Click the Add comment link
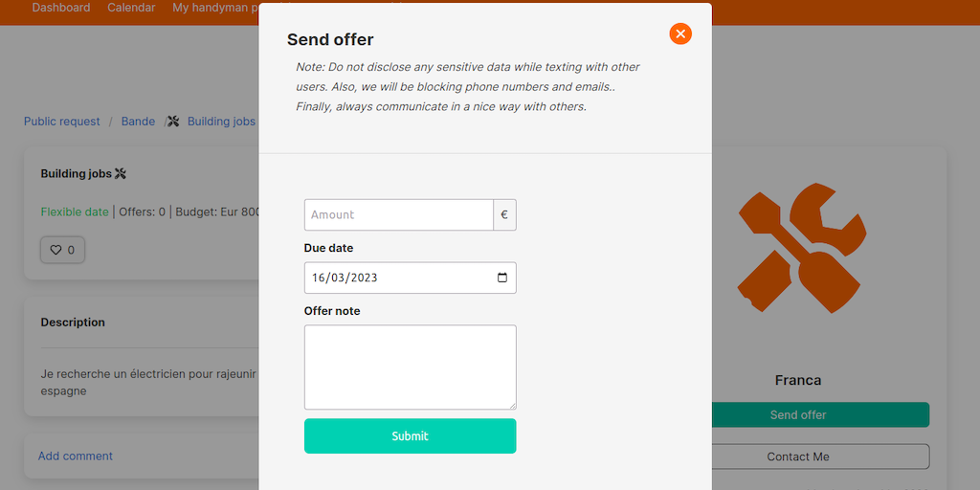Viewport: 980px width, 490px height. point(76,456)
